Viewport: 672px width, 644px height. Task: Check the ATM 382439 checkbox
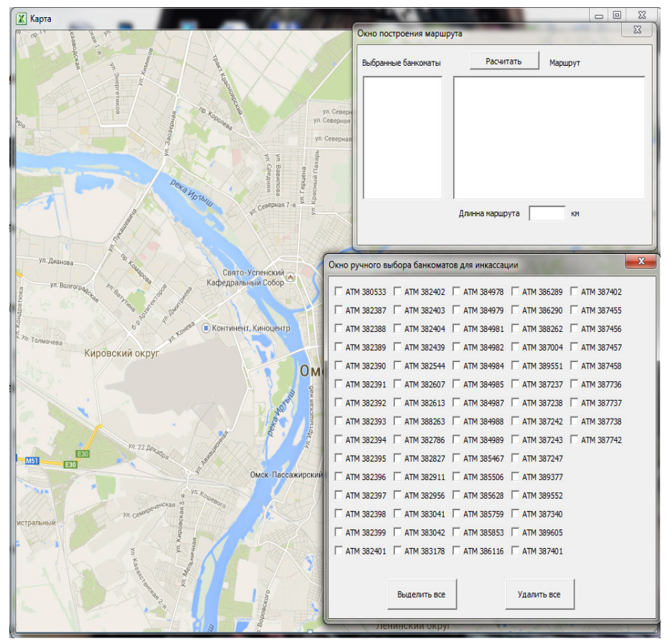click(x=398, y=347)
